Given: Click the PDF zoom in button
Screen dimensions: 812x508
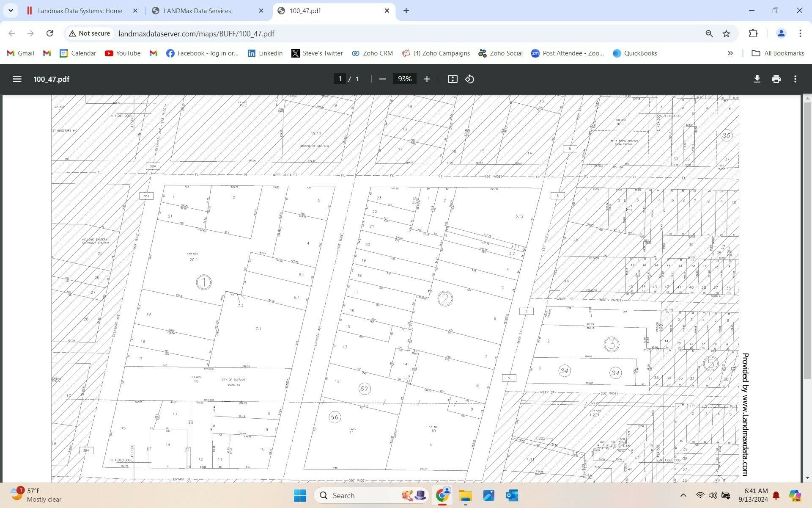Looking at the screenshot, I should [427, 79].
